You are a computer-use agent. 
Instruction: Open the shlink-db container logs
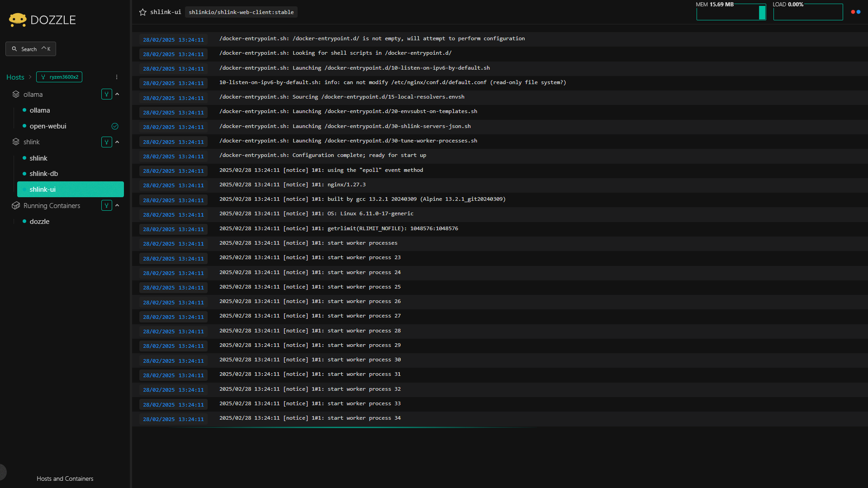[x=44, y=174]
